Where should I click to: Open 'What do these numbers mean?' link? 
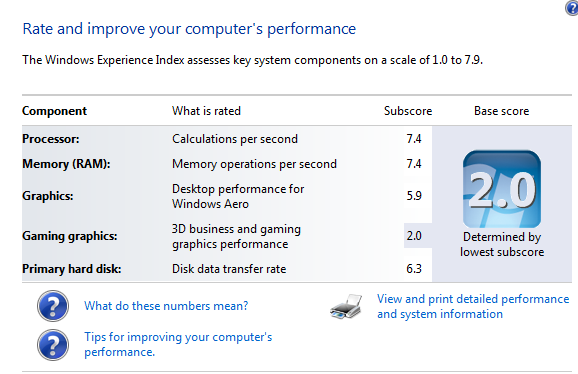[166, 306]
